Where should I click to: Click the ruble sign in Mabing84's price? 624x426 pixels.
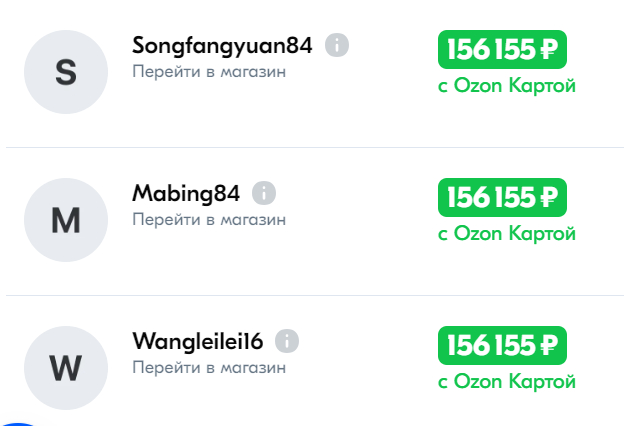(x=549, y=197)
